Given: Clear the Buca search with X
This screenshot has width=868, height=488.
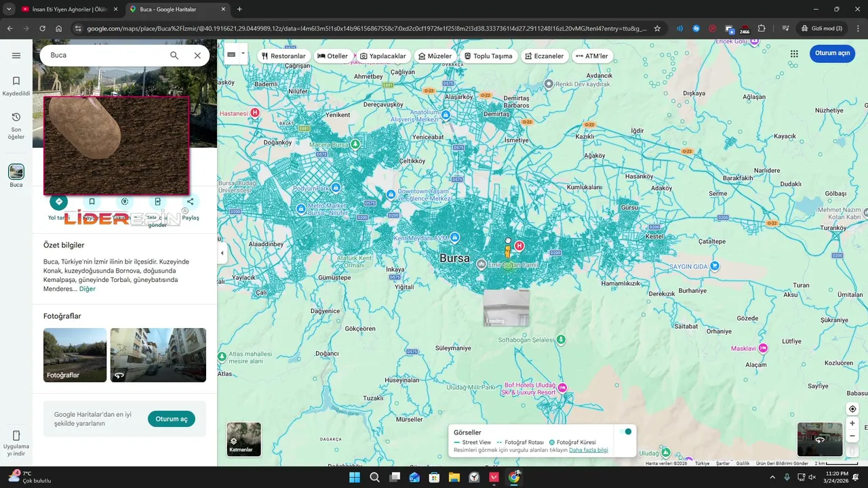Looking at the screenshot, I should tap(197, 56).
